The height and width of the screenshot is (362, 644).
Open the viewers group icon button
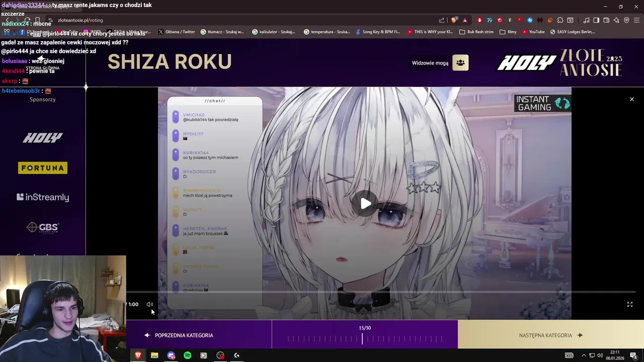(460, 63)
